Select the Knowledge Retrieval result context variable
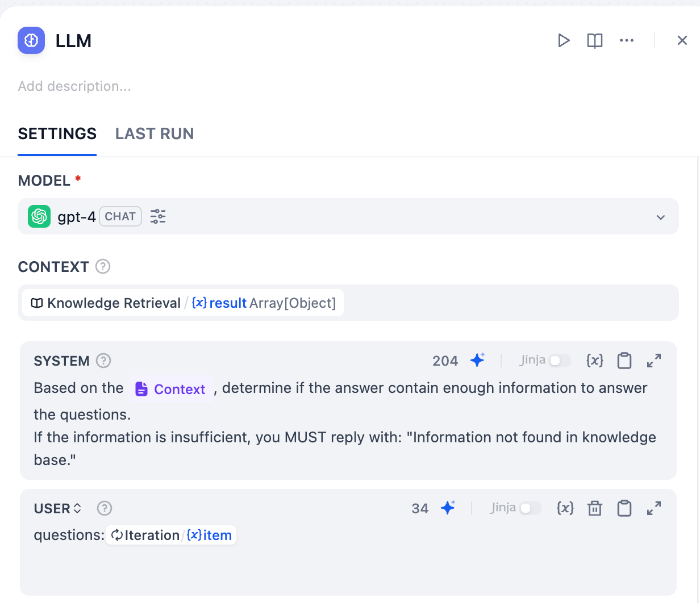This screenshot has height=603, width=700. click(183, 303)
